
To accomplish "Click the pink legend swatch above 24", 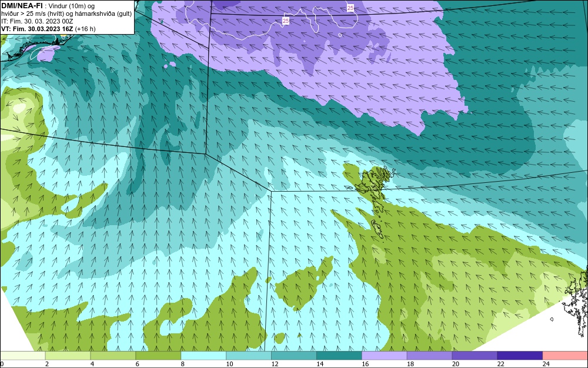I will tap(565, 356).
